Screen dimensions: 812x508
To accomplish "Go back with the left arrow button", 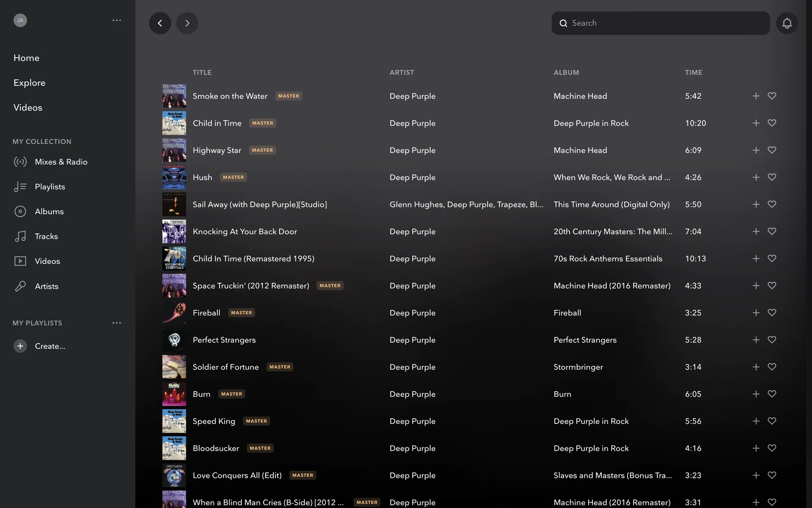I will [x=160, y=23].
